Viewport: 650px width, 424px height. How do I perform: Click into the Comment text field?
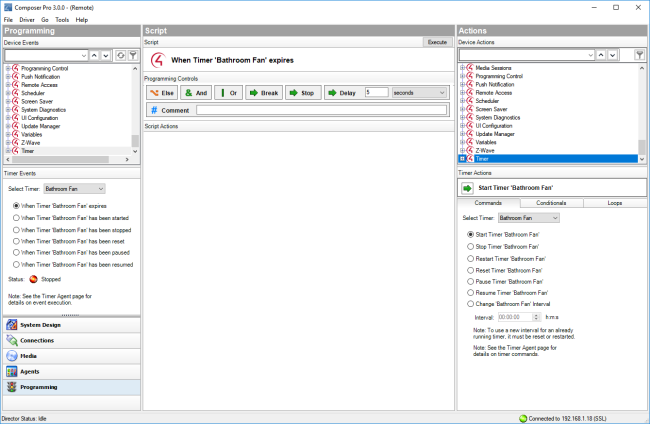pos(322,110)
